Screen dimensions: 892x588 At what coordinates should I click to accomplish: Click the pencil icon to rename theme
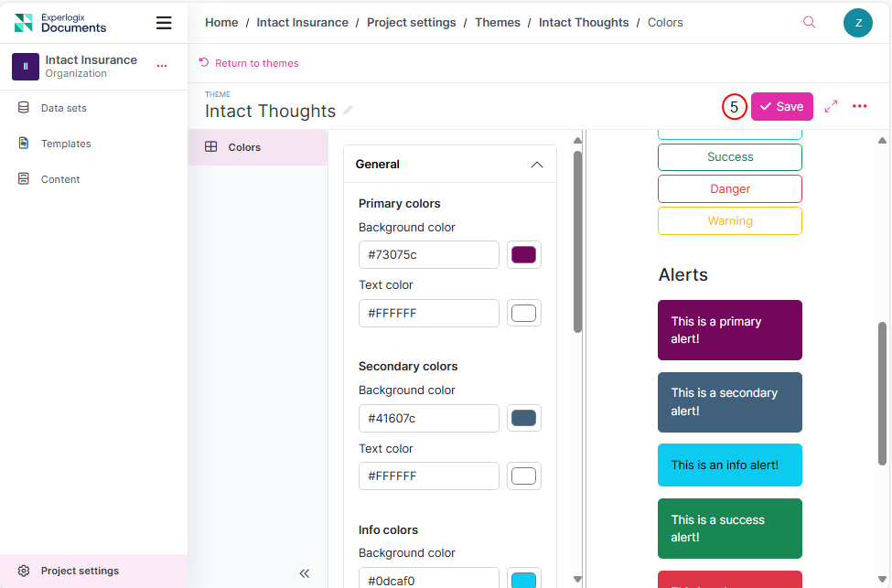[349, 111]
